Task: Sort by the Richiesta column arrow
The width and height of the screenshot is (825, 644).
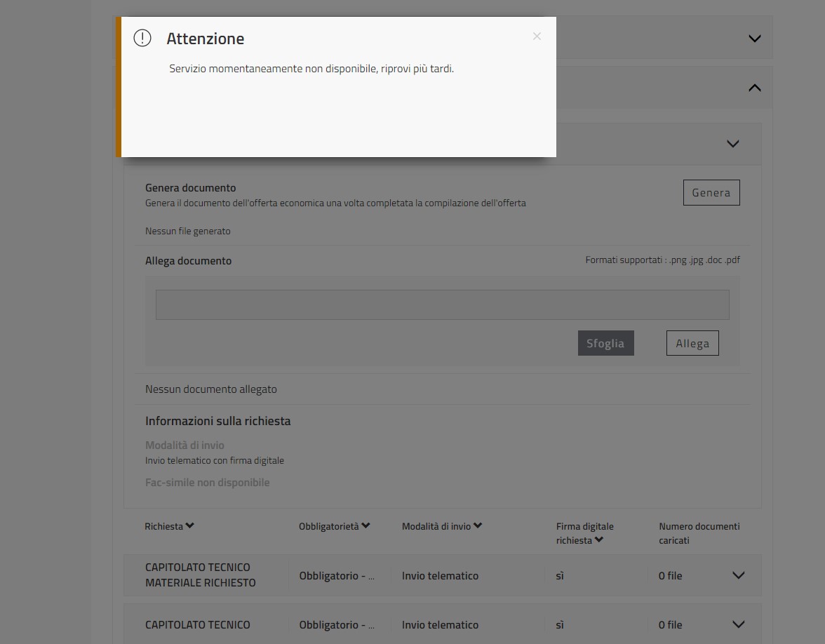Action: (190, 526)
